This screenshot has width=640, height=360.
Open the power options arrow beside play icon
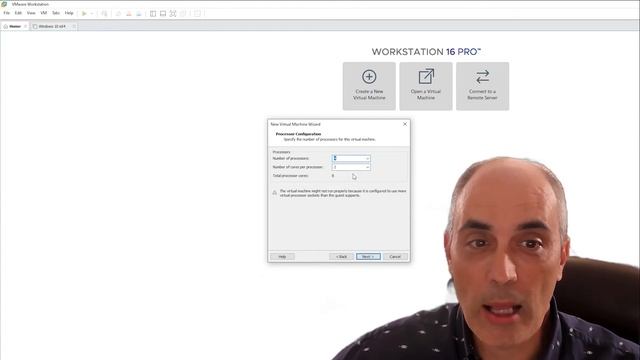pos(92,13)
